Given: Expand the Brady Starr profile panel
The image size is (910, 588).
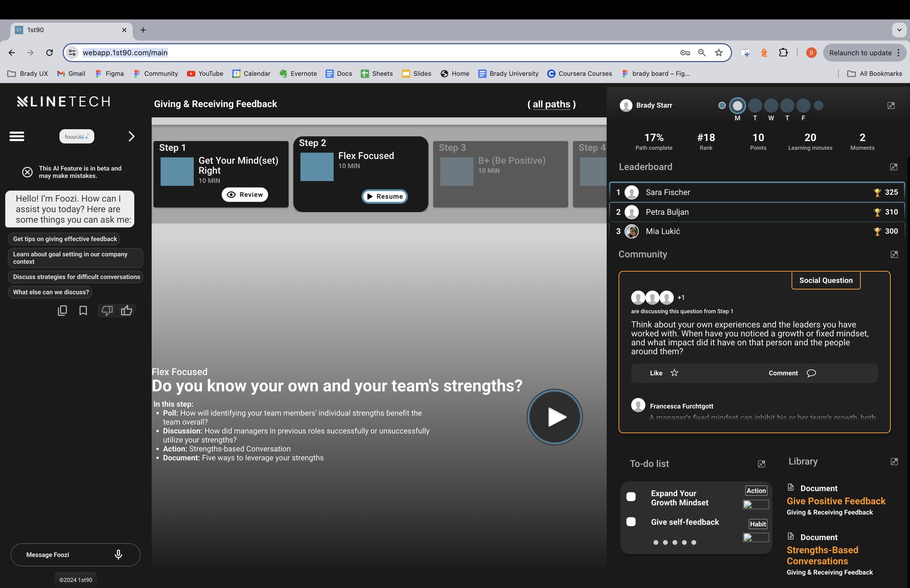Looking at the screenshot, I should pyautogui.click(x=891, y=105).
